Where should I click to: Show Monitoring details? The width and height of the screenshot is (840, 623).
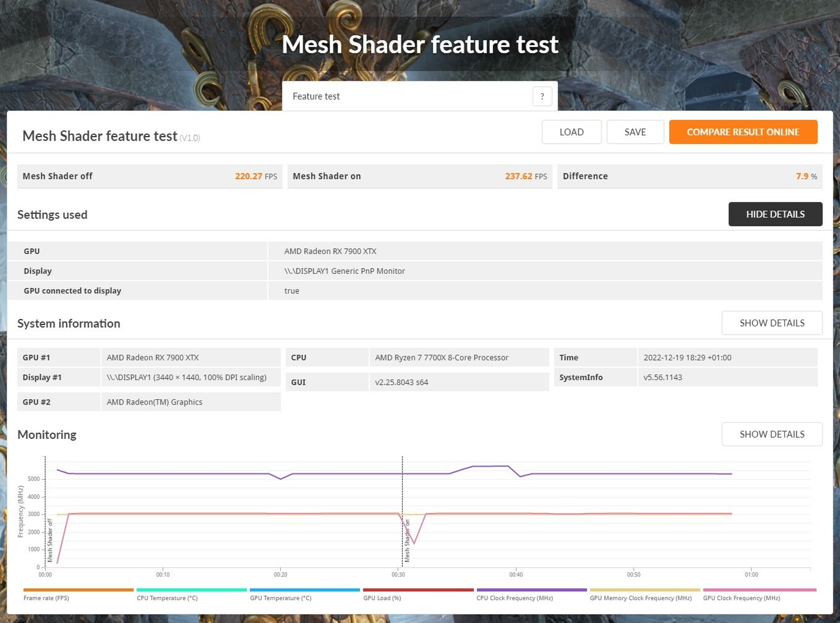click(x=772, y=434)
